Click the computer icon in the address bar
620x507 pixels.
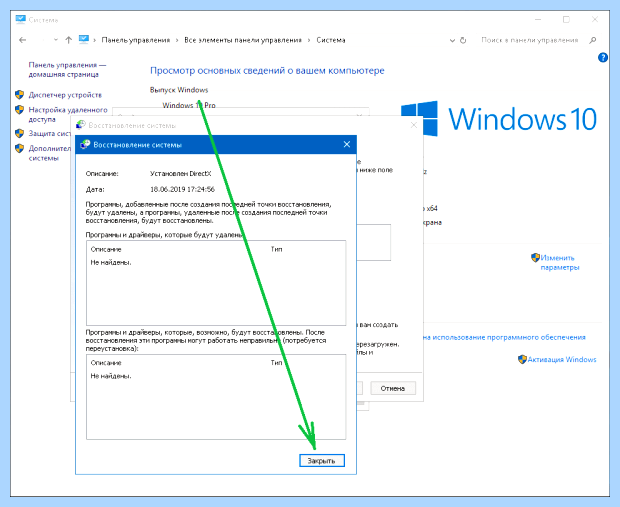point(83,39)
